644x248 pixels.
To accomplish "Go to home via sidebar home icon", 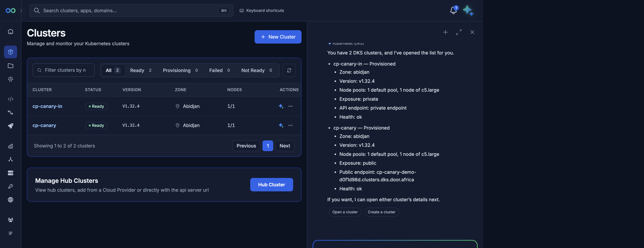I will tap(11, 32).
